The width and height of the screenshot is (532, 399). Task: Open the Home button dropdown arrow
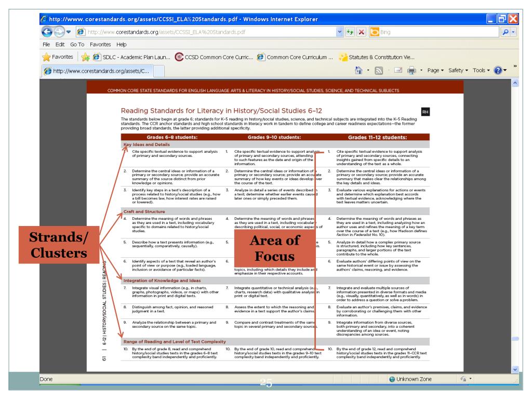[x=368, y=70]
